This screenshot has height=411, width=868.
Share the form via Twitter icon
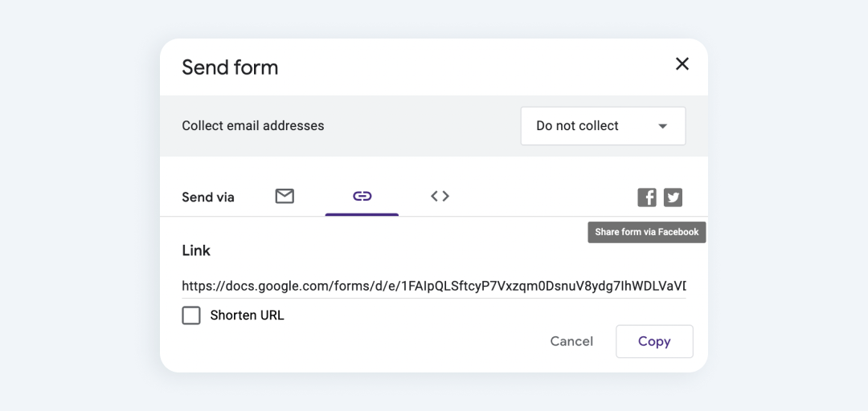click(x=673, y=197)
